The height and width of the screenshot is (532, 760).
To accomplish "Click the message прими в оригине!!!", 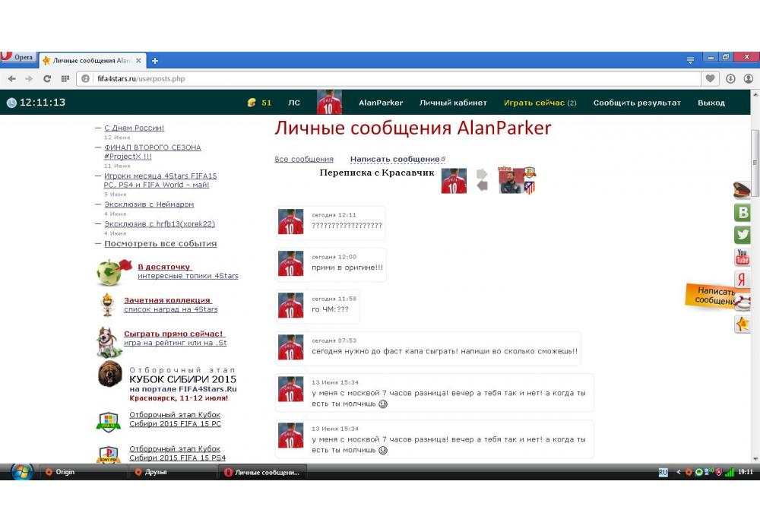I will (347, 268).
